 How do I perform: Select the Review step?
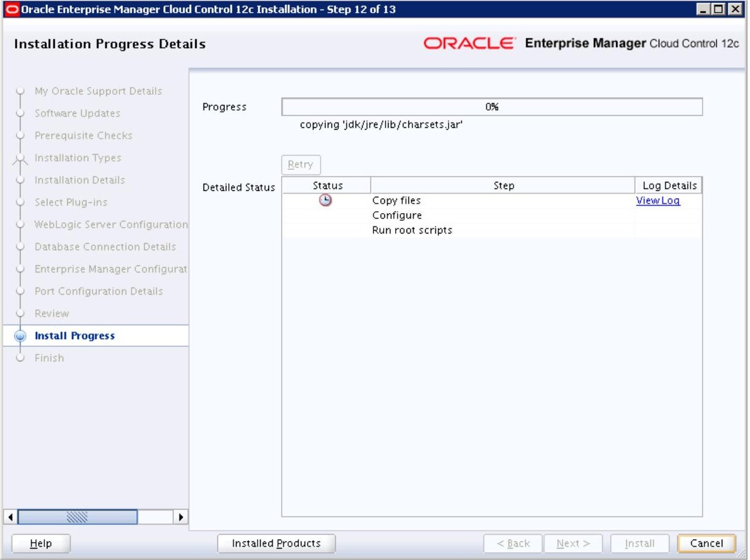tap(52, 313)
